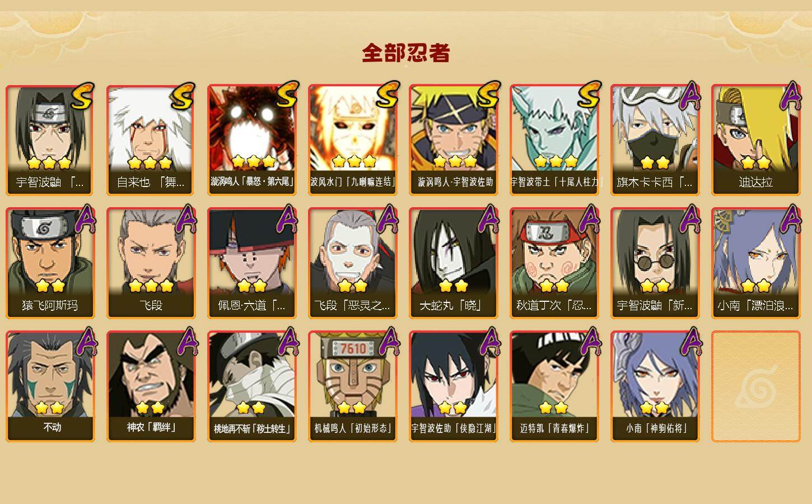Click the 佩恩·六道 name label
Viewport: 812px width, 504px height.
[251, 305]
